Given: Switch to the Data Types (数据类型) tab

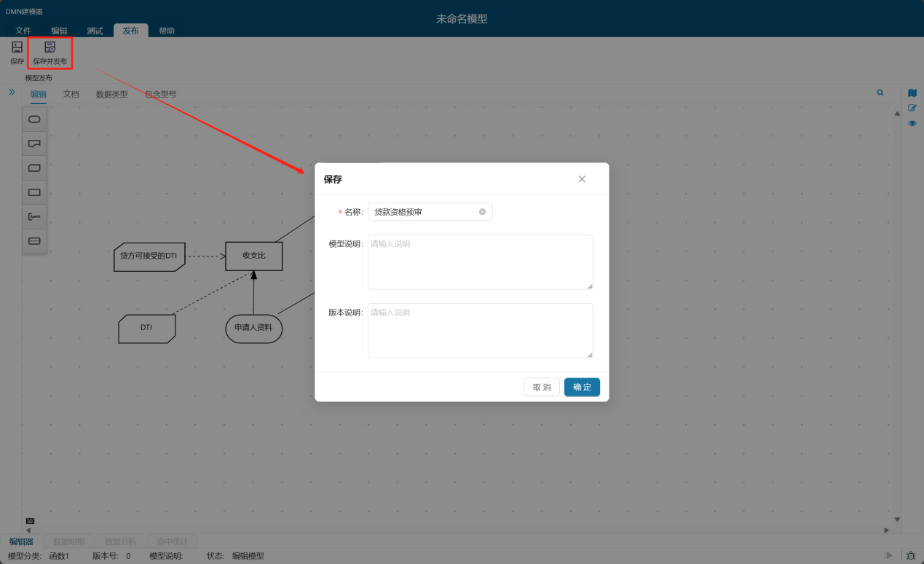Looking at the screenshot, I should (x=112, y=94).
